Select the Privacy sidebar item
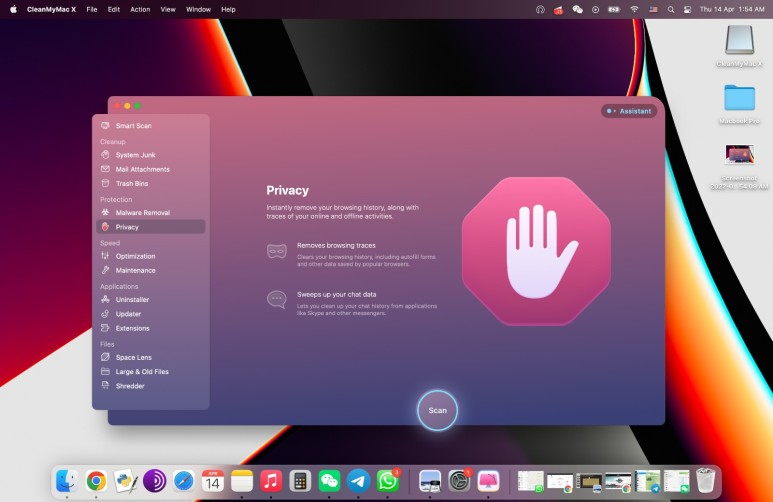The height and width of the screenshot is (502, 773). click(150, 227)
